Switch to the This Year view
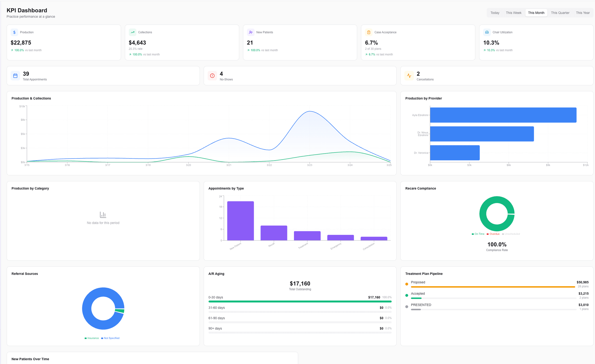 point(583,13)
